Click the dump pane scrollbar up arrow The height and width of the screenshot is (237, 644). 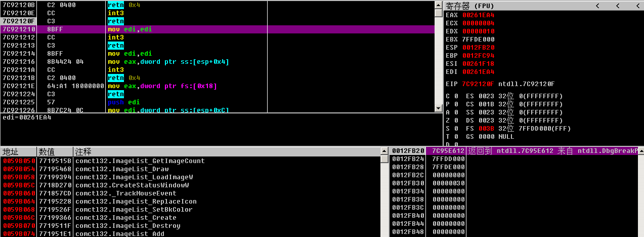pos(384,151)
